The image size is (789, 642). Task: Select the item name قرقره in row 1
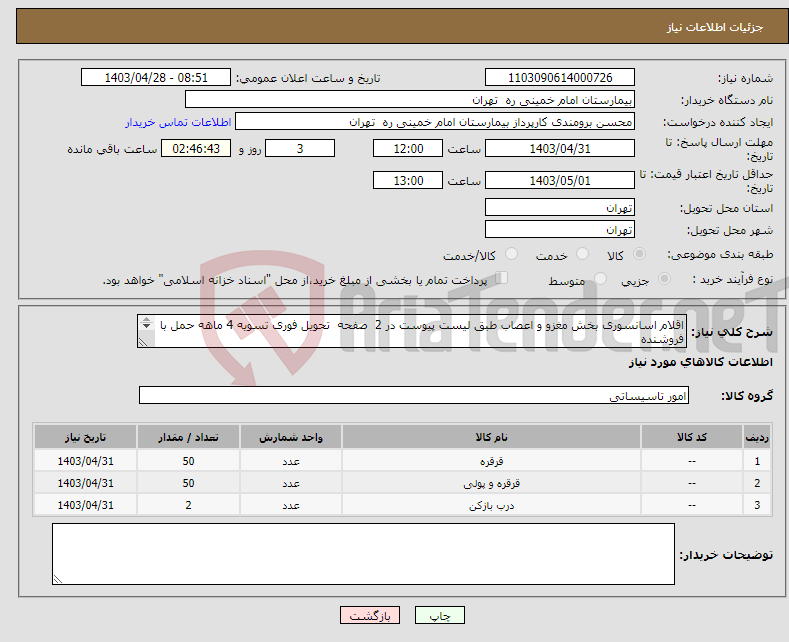pos(491,461)
